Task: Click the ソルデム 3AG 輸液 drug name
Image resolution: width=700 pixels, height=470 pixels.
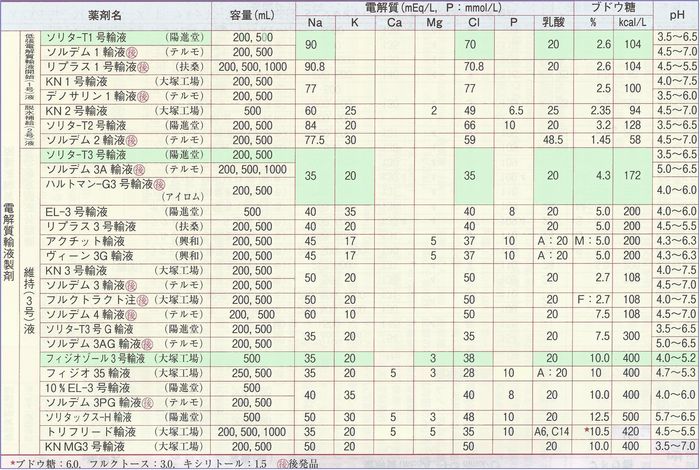Action: (x=93, y=344)
